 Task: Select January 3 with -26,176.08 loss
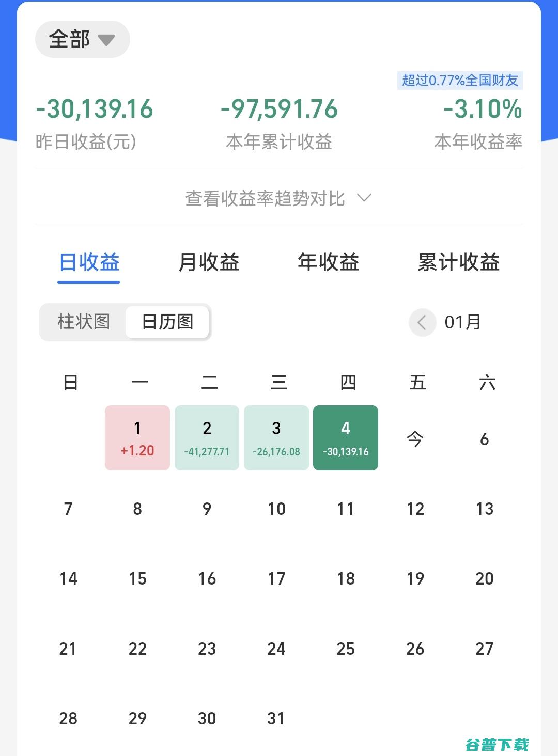click(276, 438)
